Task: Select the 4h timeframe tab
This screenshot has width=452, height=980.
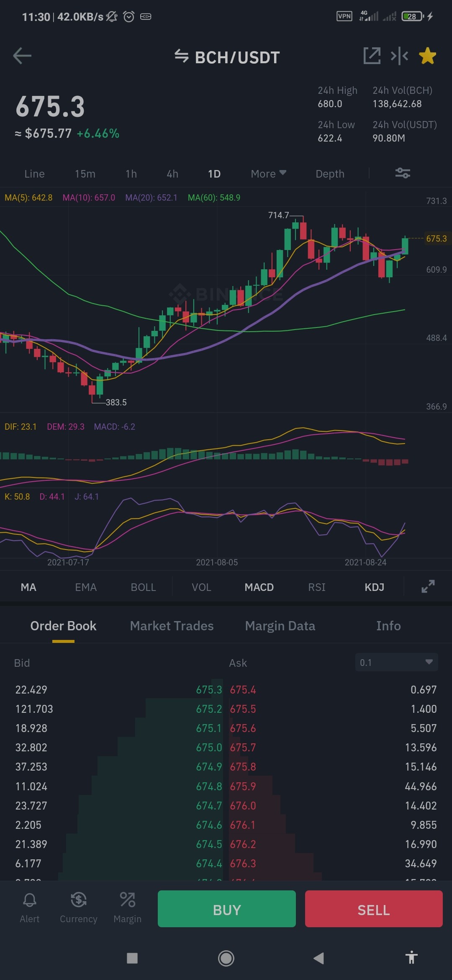Action: pyautogui.click(x=172, y=174)
